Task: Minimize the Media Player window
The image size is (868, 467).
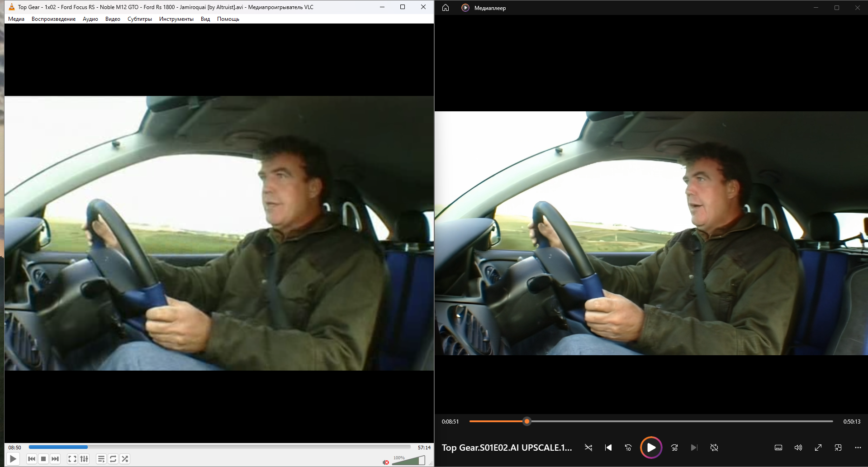Action: pyautogui.click(x=816, y=8)
